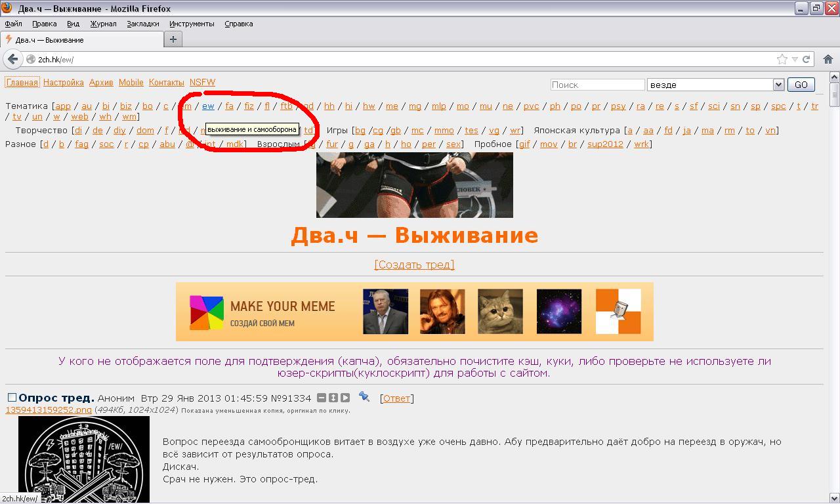
Task: Open the Правка menu
Action: point(45,24)
